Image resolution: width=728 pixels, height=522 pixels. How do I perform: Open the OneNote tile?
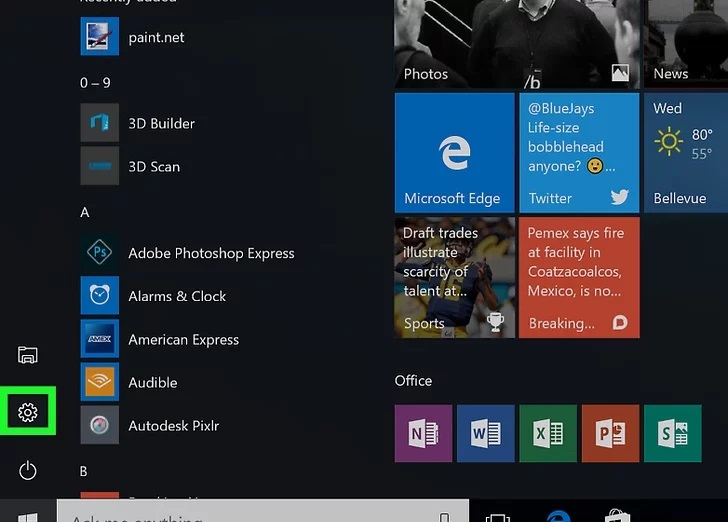click(x=423, y=433)
